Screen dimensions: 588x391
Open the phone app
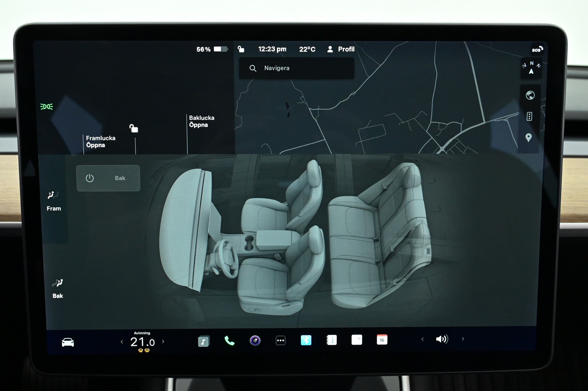(229, 341)
